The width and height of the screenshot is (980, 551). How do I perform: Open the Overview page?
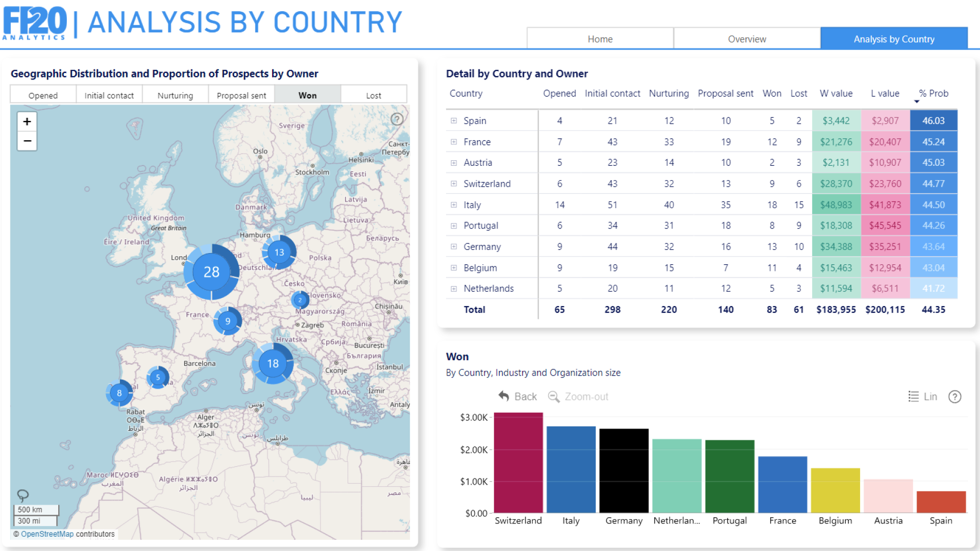click(x=747, y=39)
